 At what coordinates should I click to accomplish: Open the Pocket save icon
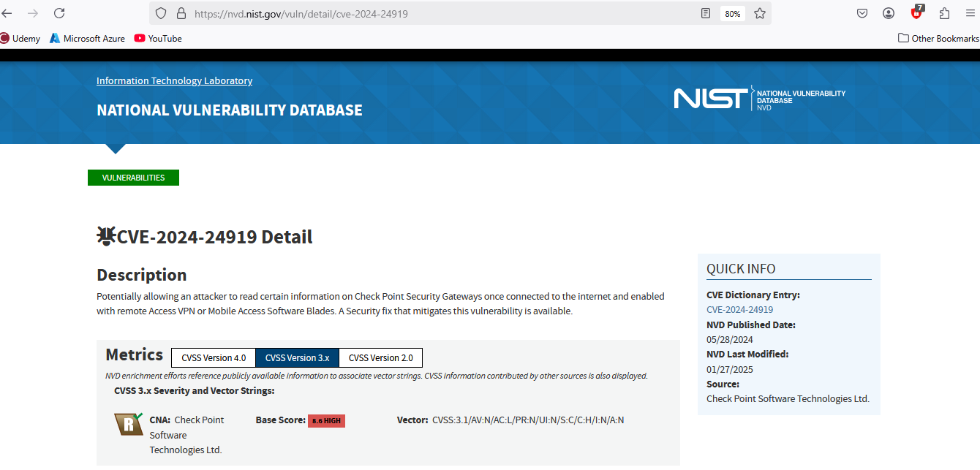862,13
